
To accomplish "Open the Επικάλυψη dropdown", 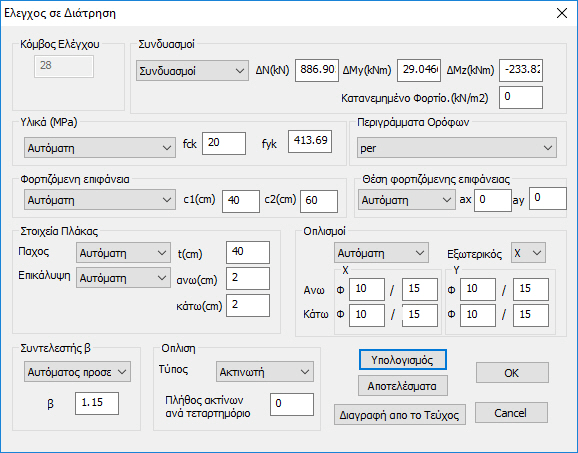I will 123,278.
